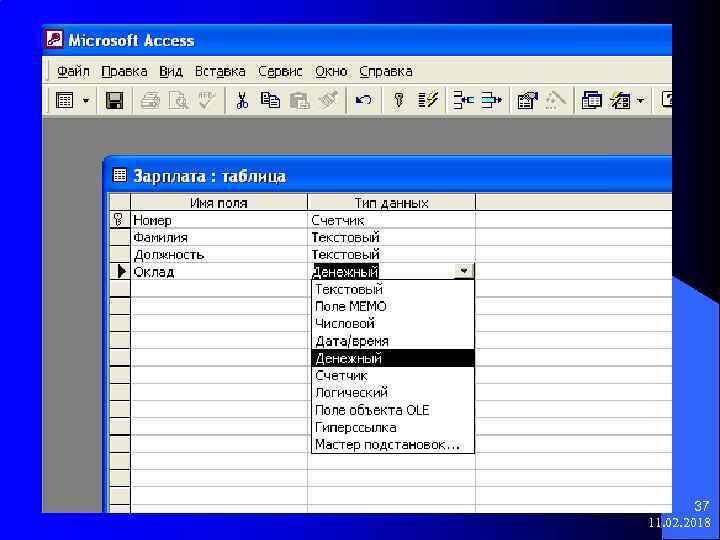Delete rows using toolbar icon
This screenshot has height=540, width=720.
pos(491,100)
